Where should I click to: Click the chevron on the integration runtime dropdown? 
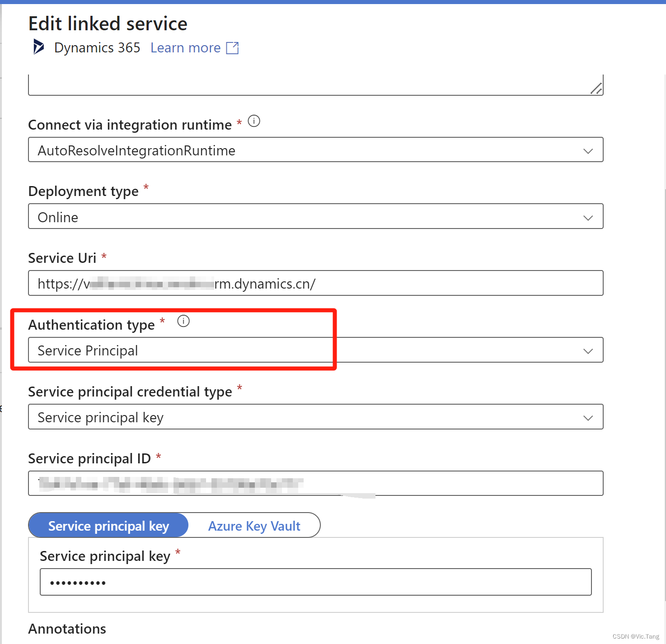tap(588, 150)
